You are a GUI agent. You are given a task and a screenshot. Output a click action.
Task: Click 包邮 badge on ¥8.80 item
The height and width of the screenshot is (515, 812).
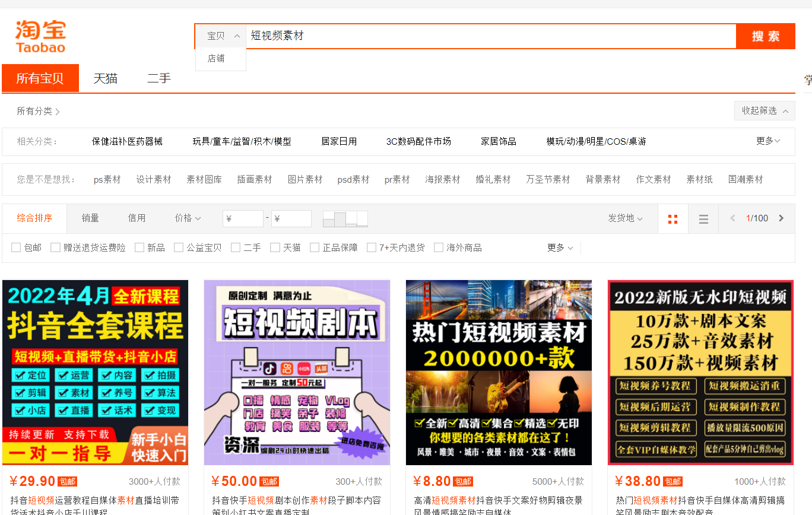pos(463,482)
